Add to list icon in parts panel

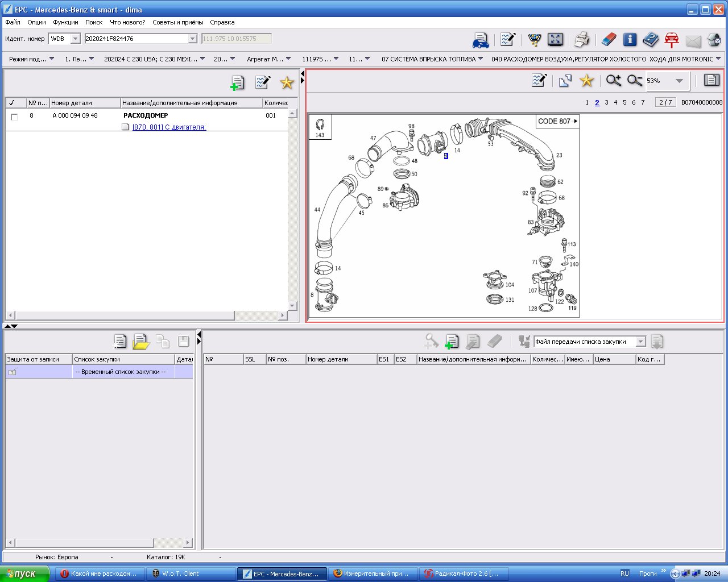click(x=237, y=83)
